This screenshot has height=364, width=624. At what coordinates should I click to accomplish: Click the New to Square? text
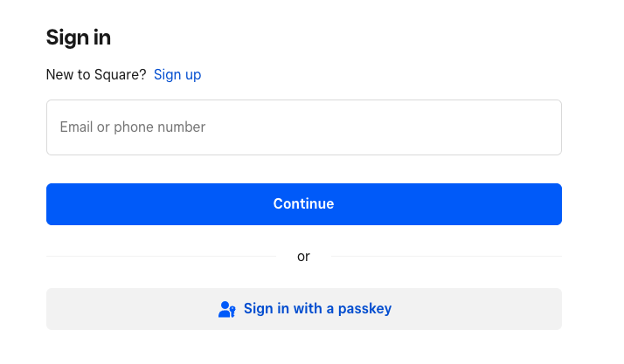(x=96, y=75)
